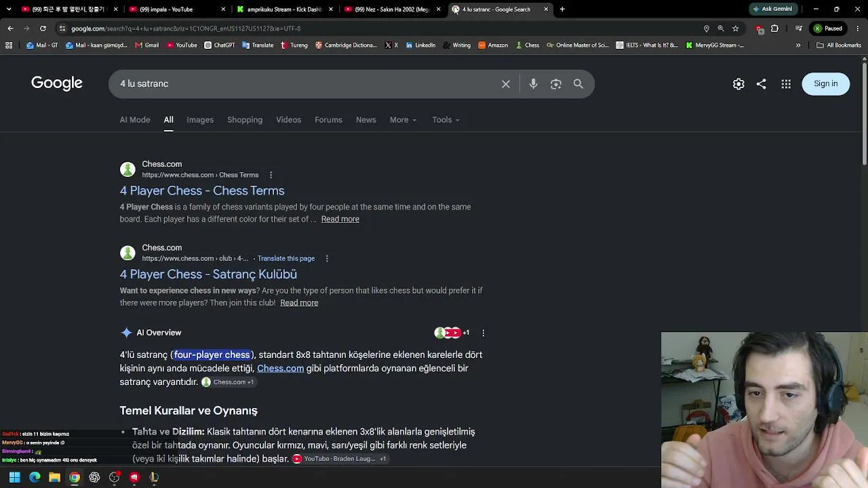This screenshot has width=868, height=488.
Task: Click the location pin icon in address bar
Action: coord(707,28)
